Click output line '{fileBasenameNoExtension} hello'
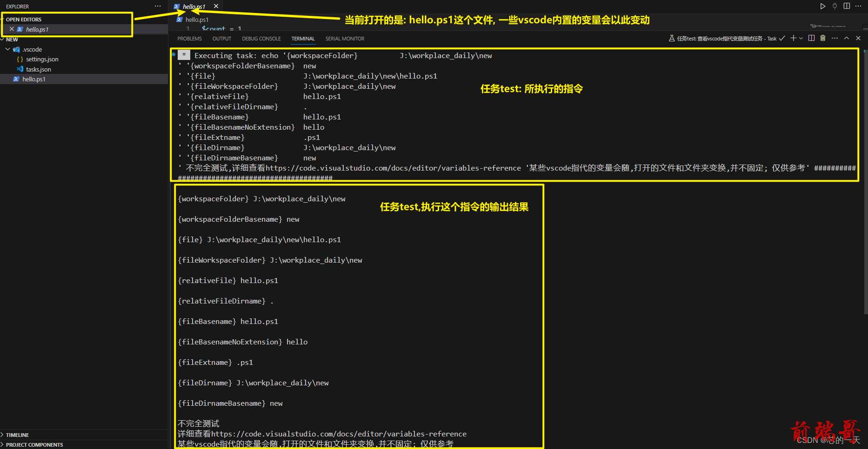 243,342
